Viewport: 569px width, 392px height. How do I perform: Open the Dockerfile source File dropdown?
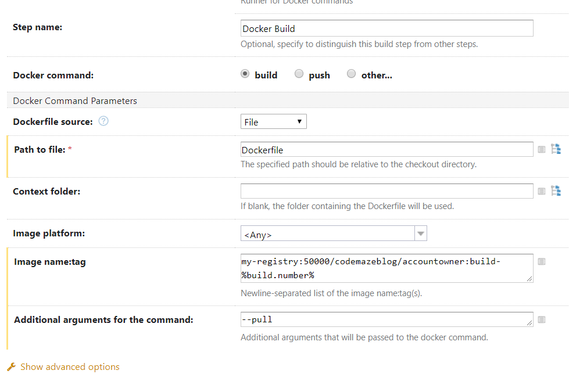pos(273,121)
